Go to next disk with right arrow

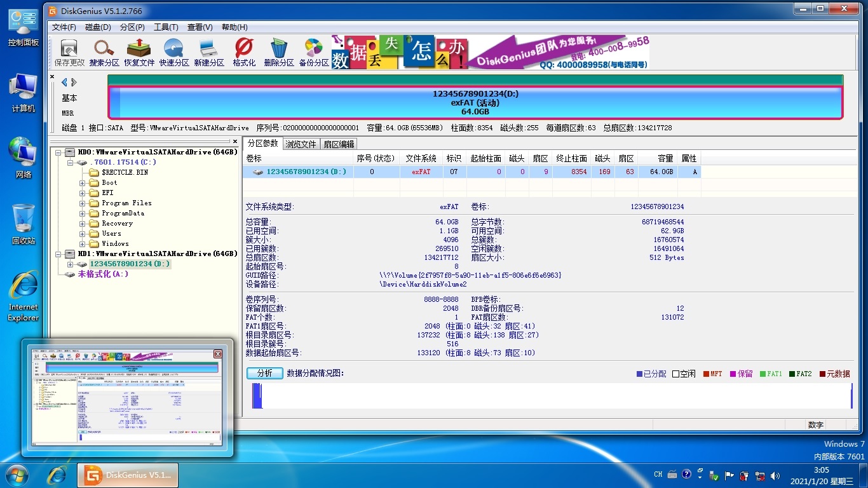pos(74,82)
